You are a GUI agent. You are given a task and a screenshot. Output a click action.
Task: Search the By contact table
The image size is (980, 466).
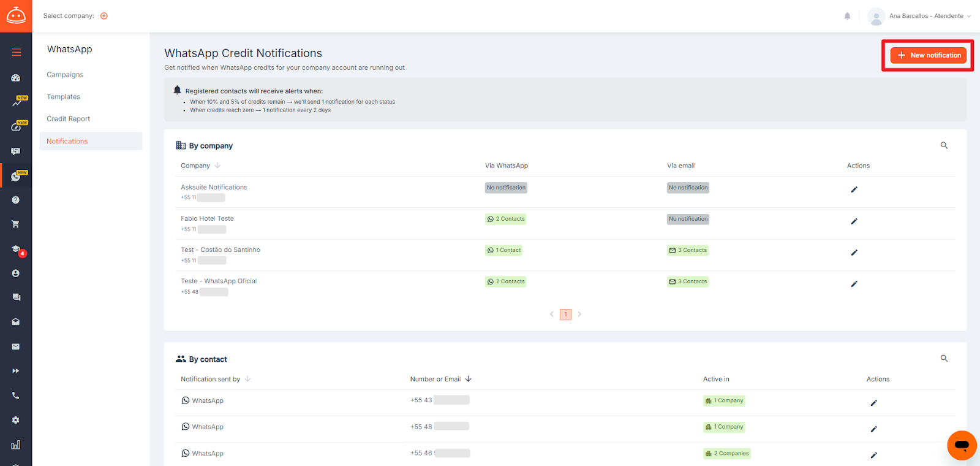click(944, 358)
